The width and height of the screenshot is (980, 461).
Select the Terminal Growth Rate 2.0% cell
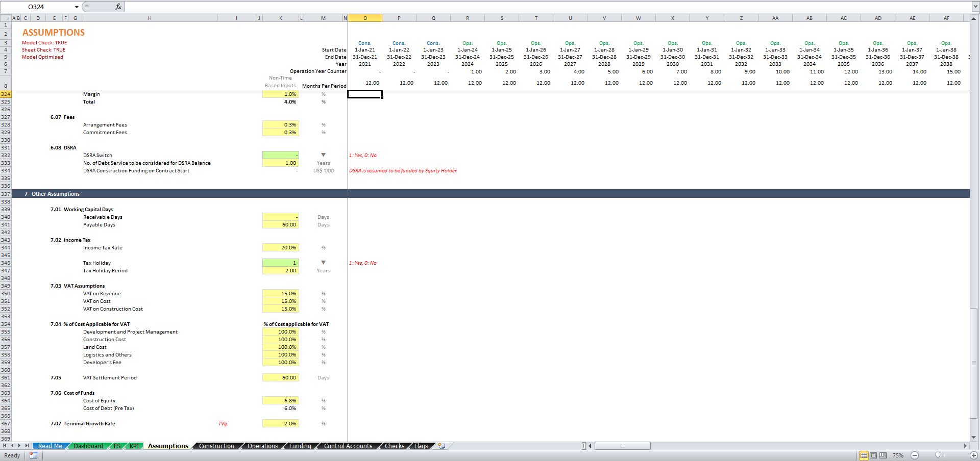(280, 423)
